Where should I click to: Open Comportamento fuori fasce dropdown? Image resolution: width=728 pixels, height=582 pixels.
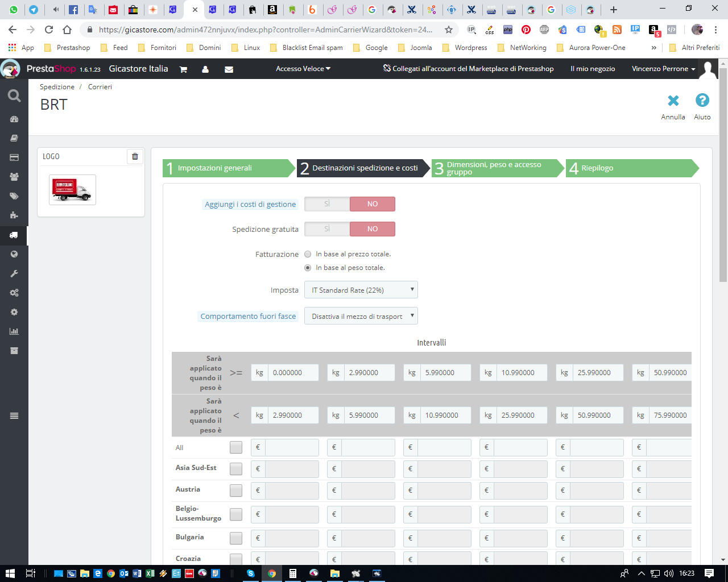click(x=361, y=316)
